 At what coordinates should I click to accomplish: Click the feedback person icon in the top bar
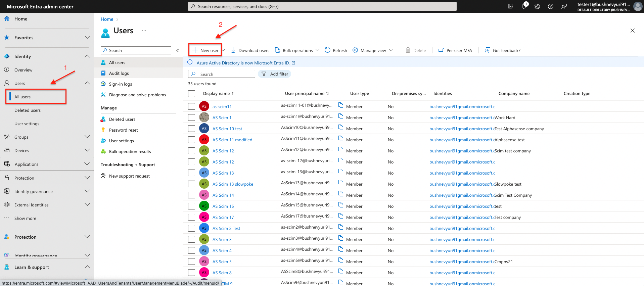pos(564,6)
